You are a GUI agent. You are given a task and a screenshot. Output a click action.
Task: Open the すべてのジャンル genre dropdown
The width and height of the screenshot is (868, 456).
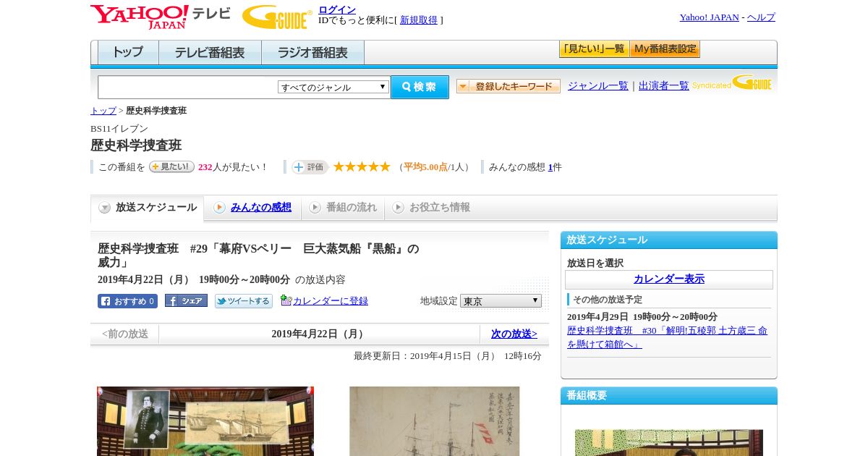click(x=333, y=87)
